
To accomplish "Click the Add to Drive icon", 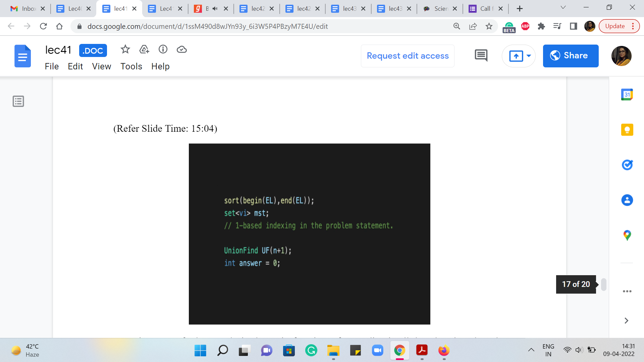I will pos(144,50).
